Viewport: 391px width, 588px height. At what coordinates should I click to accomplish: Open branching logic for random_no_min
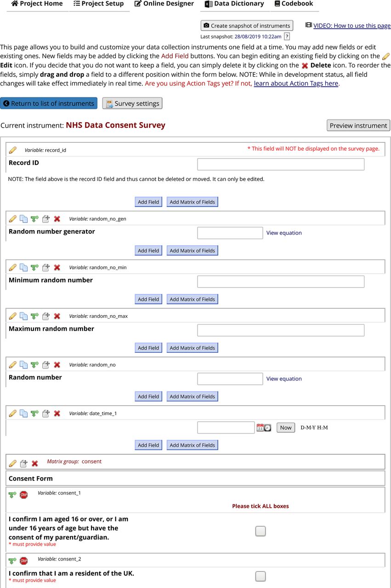tap(34, 267)
